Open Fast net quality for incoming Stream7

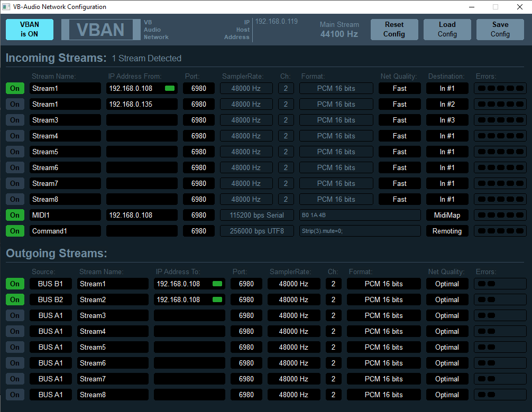(x=400, y=183)
